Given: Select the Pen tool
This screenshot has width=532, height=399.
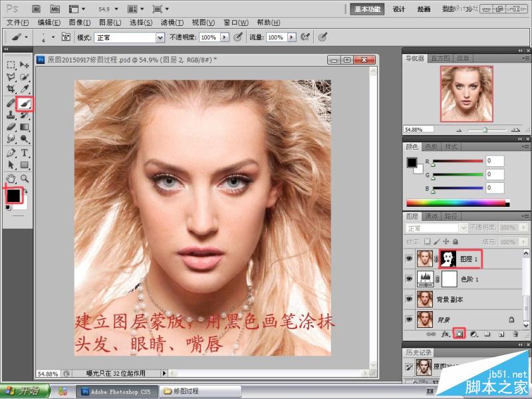Looking at the screenshot, I should [x=11, y=153].
